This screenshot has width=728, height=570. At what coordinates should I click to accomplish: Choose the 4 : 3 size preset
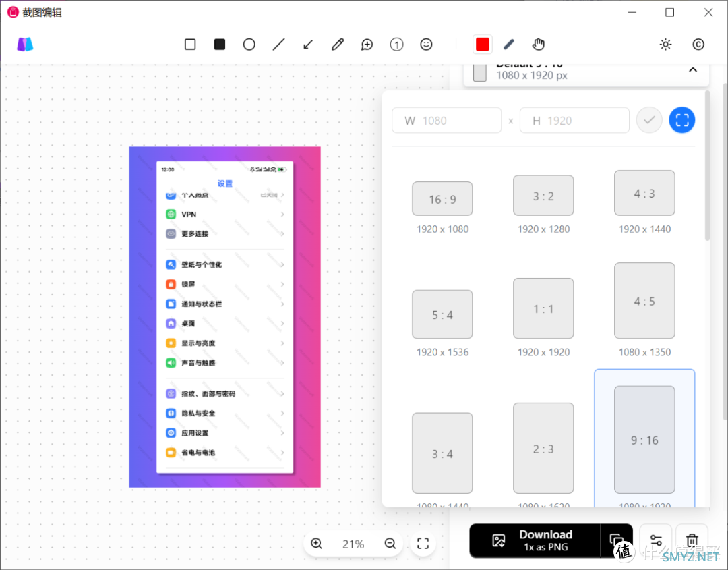click(x=644, y=193)
